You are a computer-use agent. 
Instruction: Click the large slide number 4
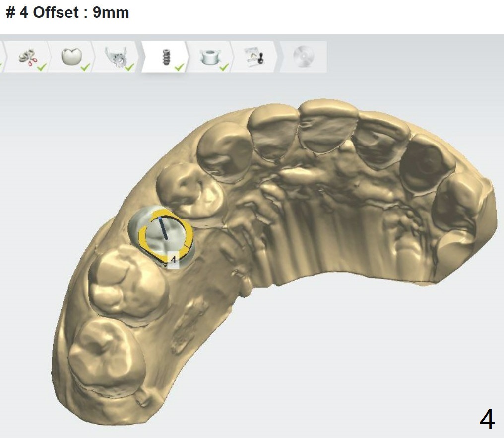(x=487, y=420)
